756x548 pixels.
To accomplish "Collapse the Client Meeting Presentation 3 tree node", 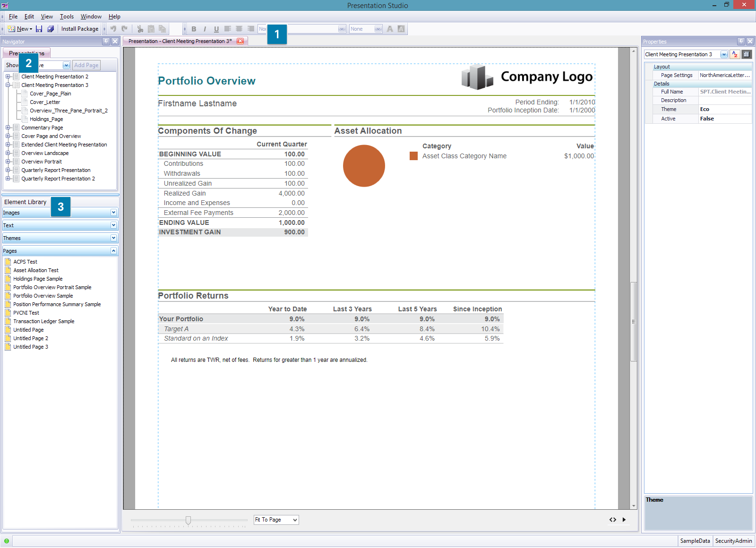I will pos(8,85).
